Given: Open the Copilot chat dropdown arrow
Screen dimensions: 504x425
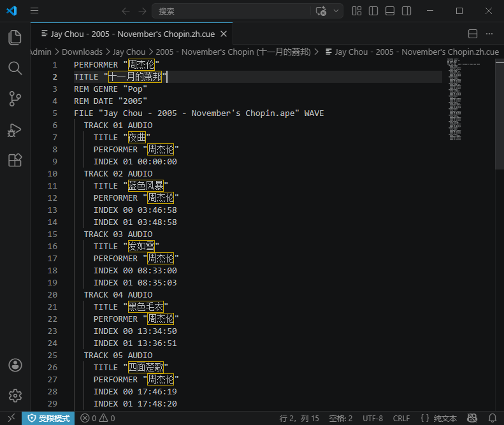Looking at the screenshot, I should 336,11.
